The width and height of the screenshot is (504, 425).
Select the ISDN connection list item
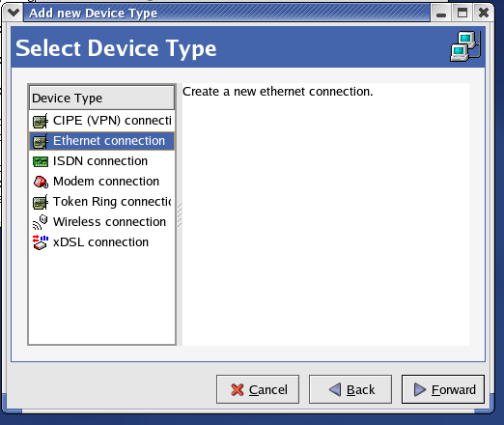102,161
